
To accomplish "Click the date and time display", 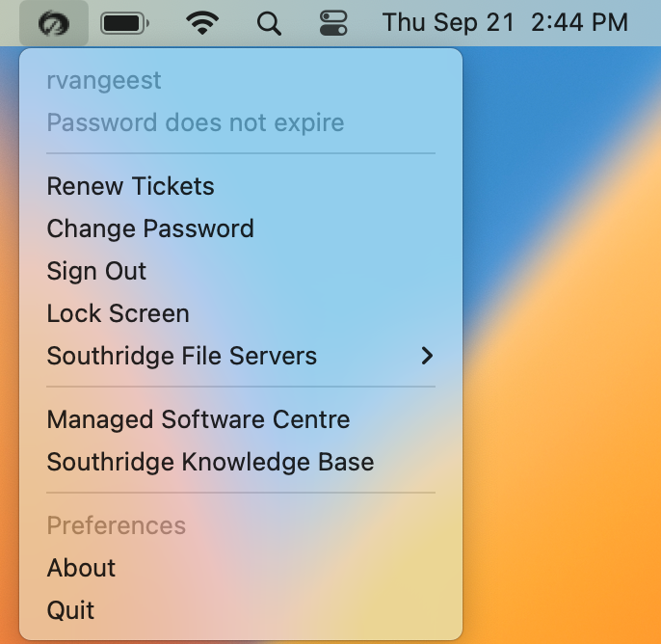I will click(x=505, y=22).
